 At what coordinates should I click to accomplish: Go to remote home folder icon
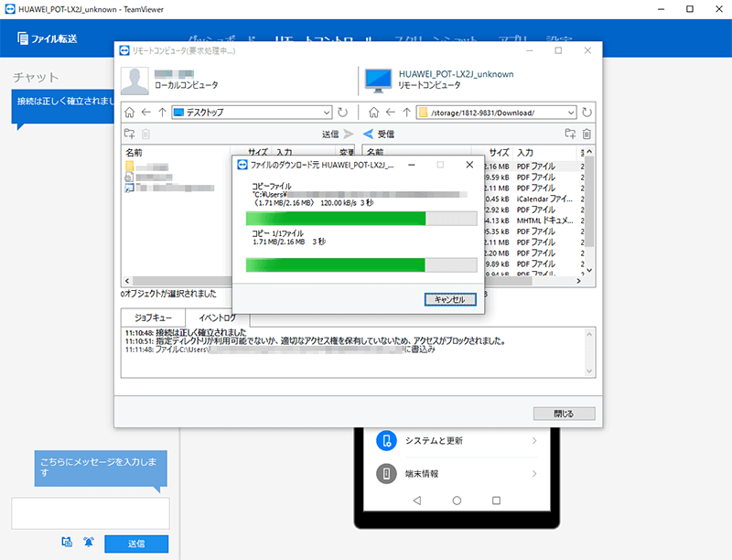[x=374, y=113]
